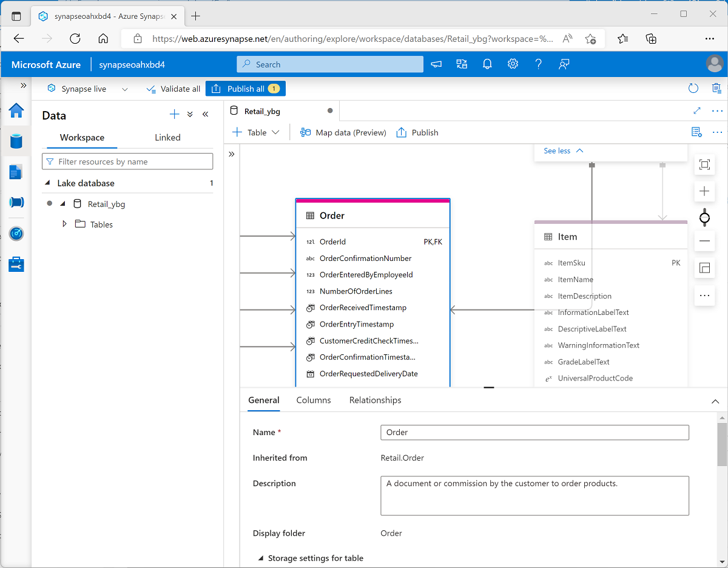The image size is (728, 568).
Task: Open the Monitor hub in sidebar
Action: [x=16, y=233]
